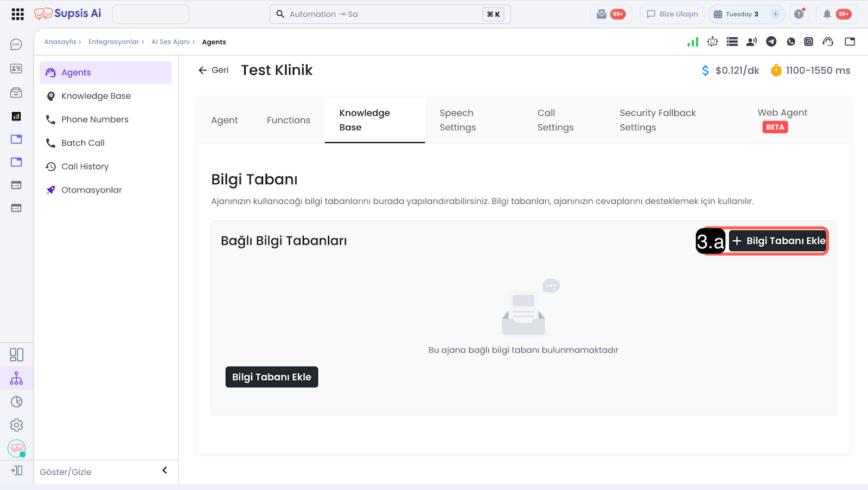Click the plus next to Tuesday 3
Image resolution: width=868 pixels, height=490 pixels.
tap(775, 14)
